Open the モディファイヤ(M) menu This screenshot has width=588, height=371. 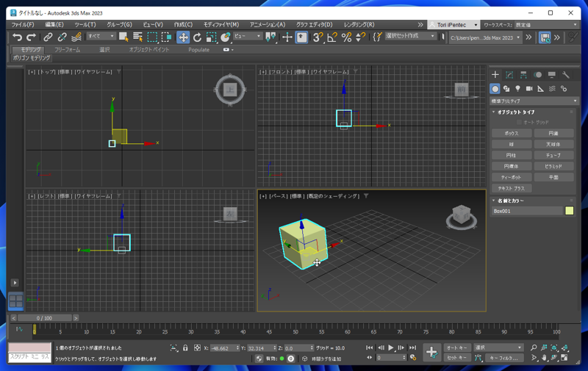[x=221, y=24]
